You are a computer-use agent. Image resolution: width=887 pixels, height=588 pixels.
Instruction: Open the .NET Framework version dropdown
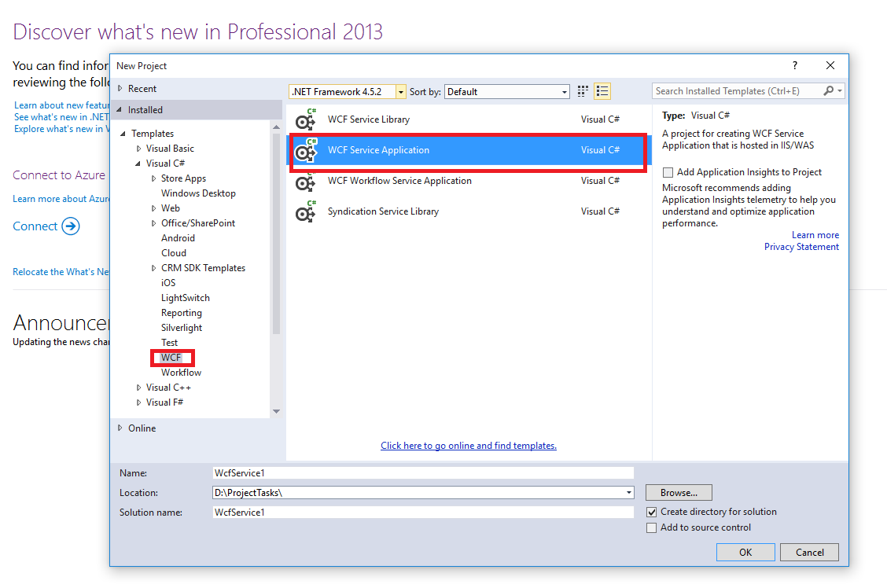click(x=400, y=92)
